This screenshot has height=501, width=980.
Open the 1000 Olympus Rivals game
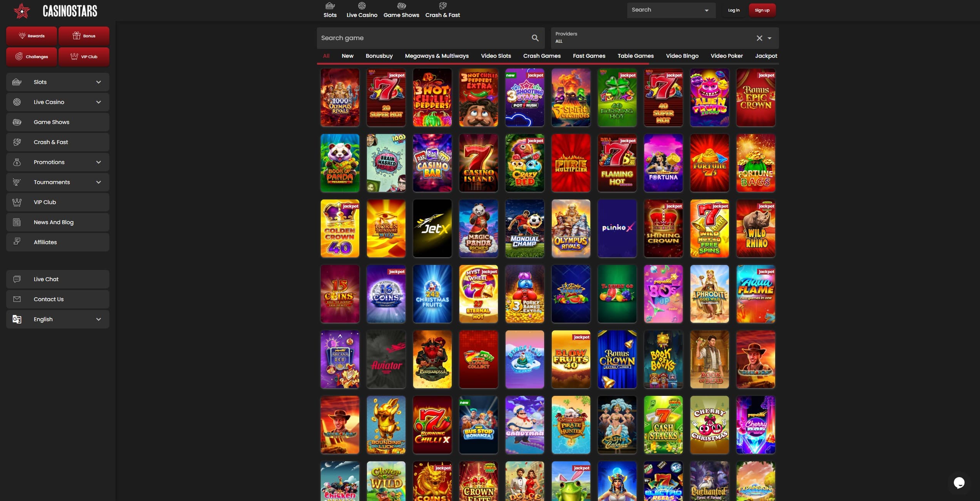click(x=340, y=97)
